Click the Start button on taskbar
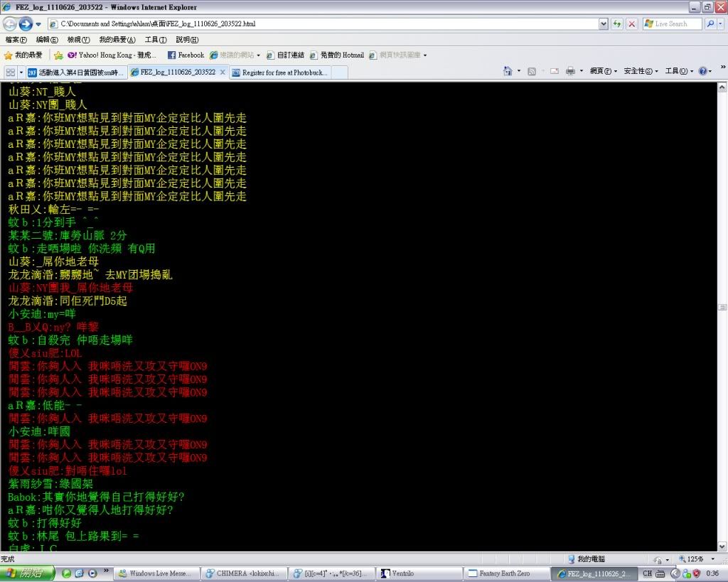 (x=28, y=573)
